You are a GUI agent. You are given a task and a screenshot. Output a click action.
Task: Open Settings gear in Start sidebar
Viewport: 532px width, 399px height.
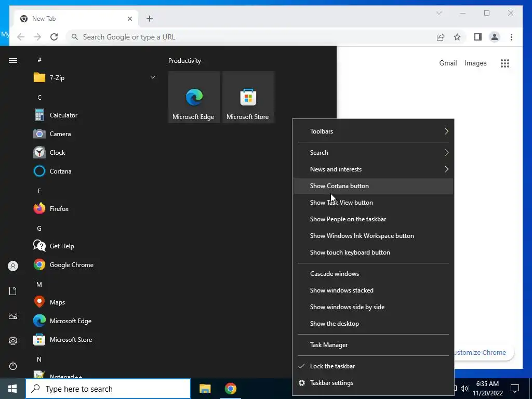pyautogui.click(x=13, y=341)
